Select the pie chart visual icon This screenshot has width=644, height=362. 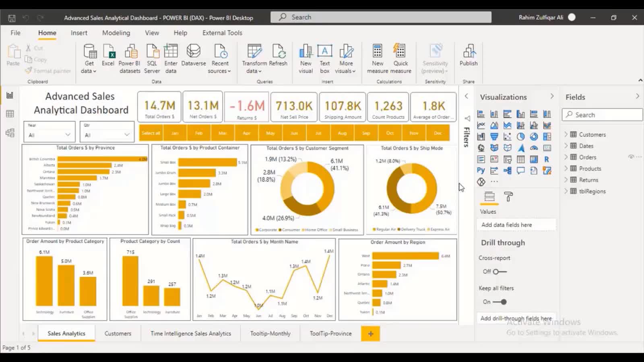tap(521, 137)
